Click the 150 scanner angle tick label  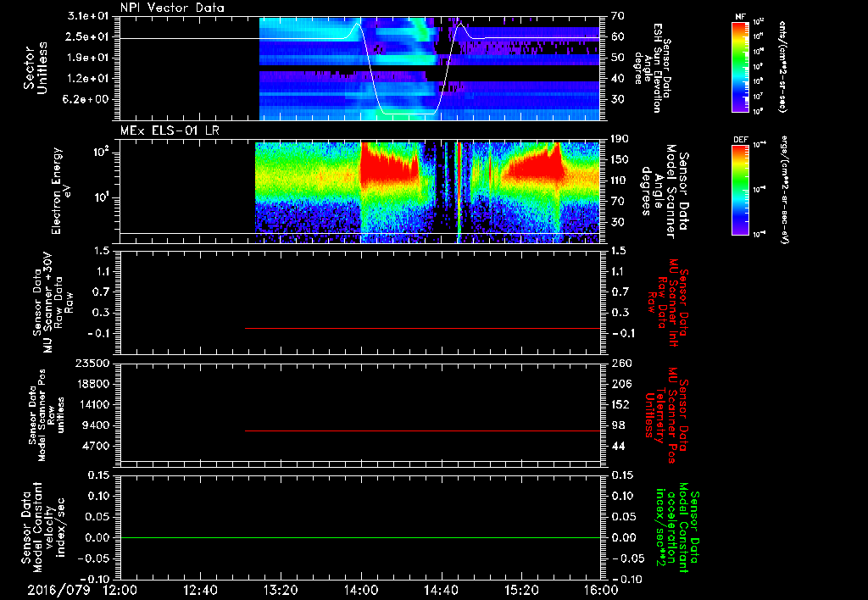(620, 160)
